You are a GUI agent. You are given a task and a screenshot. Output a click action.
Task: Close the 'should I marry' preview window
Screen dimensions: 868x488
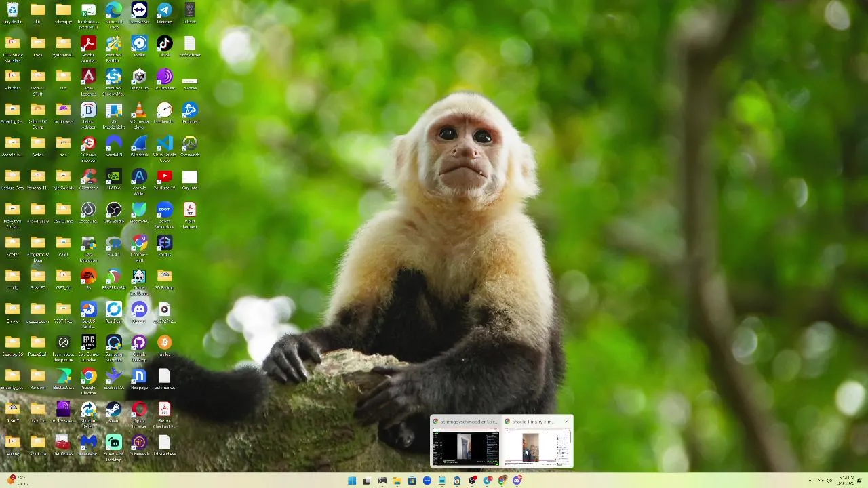click(x=566, y=422)
